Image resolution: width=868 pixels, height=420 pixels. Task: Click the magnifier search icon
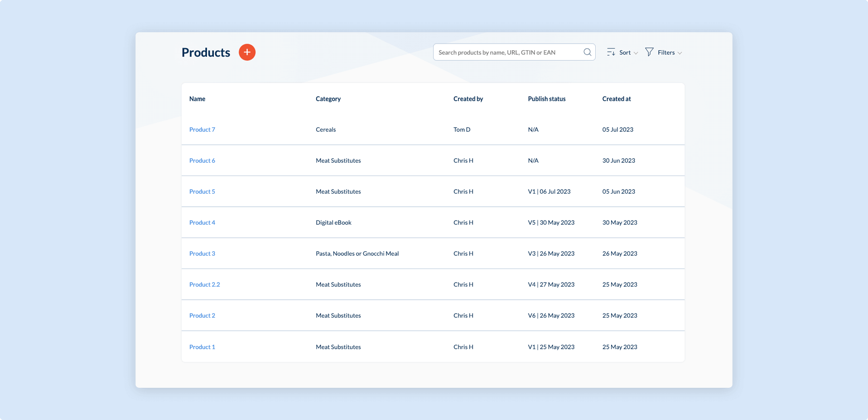(x=587, y=52)
